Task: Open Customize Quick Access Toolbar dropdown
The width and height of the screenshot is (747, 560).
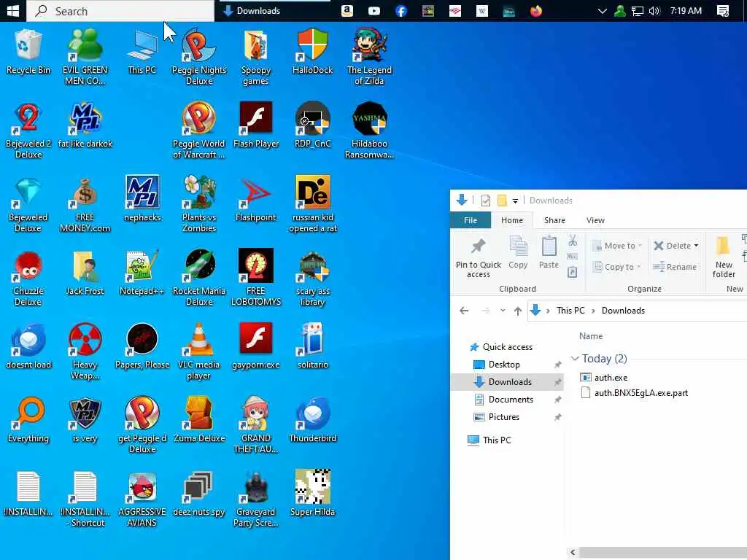Action: point(515,201)
